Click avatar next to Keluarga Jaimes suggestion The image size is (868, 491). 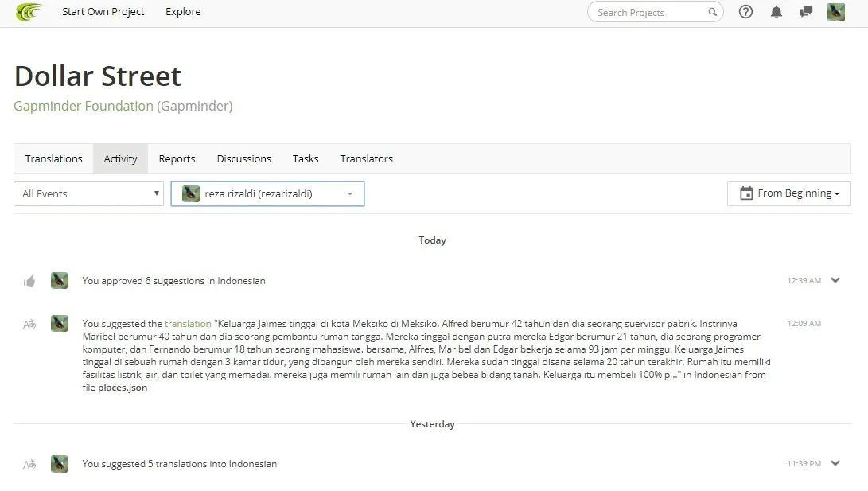pyautogui.click(x=59, y=323)
